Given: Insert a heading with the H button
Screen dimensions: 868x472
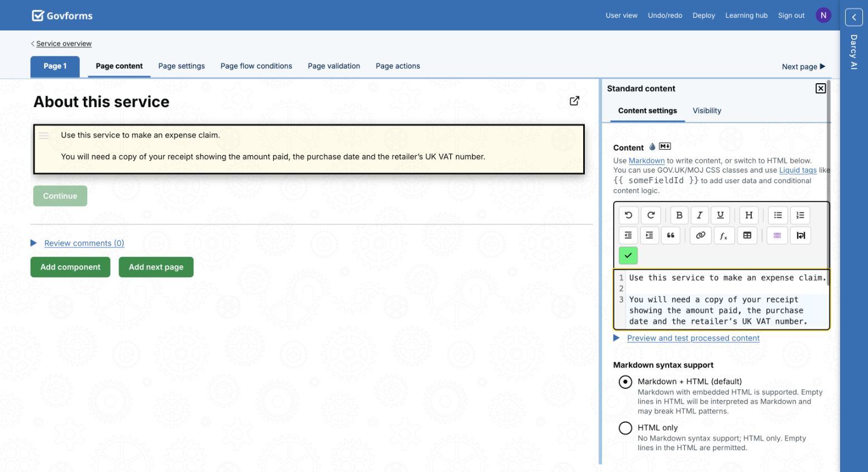Looking at the screenshot, I should tap(749, 215).
